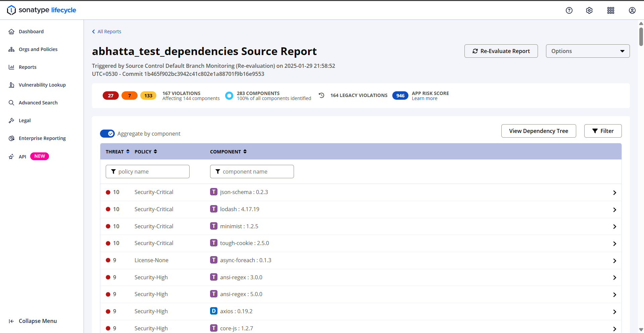The image size is (644, 333).
Task: Open the settings gear icon
Action: [589, 10]
